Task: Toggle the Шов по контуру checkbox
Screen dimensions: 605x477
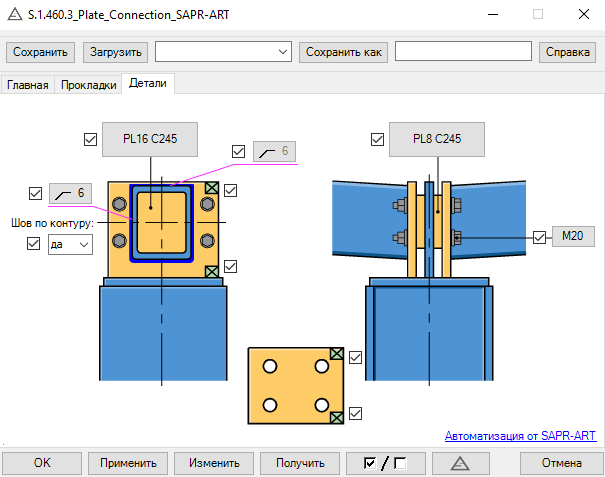Action: coord(34,244)
